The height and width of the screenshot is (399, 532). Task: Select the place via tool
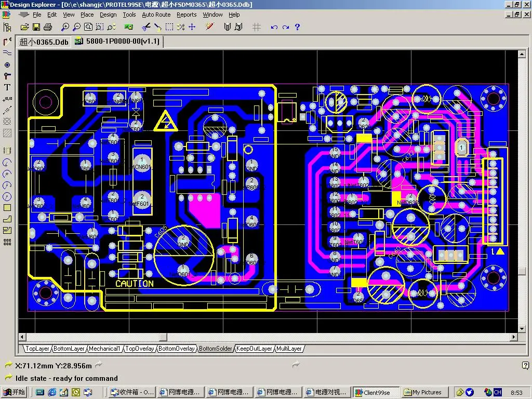[x=7, y=76]
